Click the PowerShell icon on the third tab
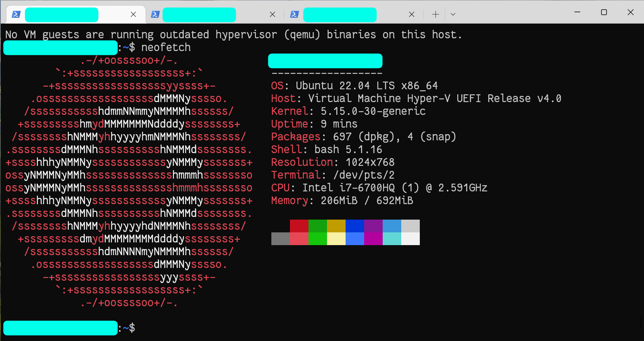 (294, 14)
